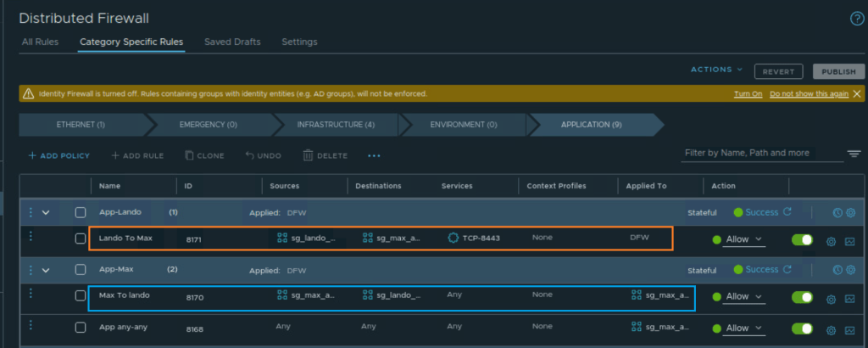Click the filter lines icon beside search
868x348 pixels.
point(854,154)
